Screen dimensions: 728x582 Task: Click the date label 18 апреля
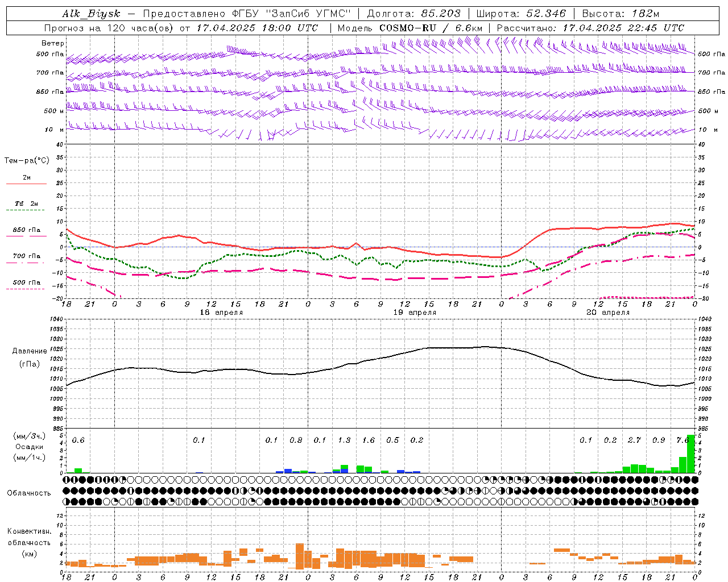[221, 313]
